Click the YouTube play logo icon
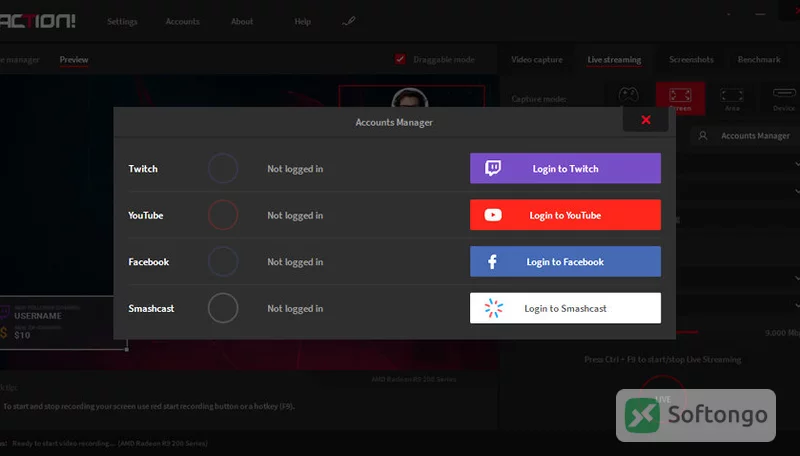This screenshot has height=456, width=800. click(493, 215)
